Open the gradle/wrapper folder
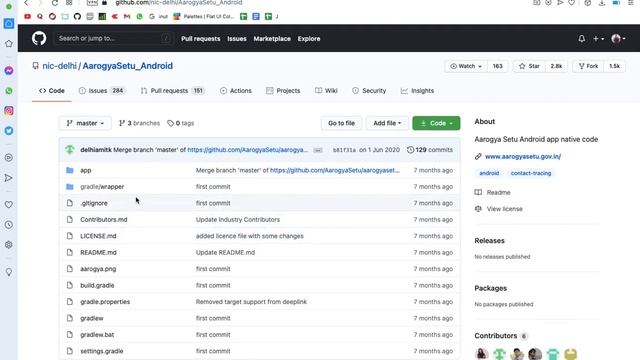 102,187
